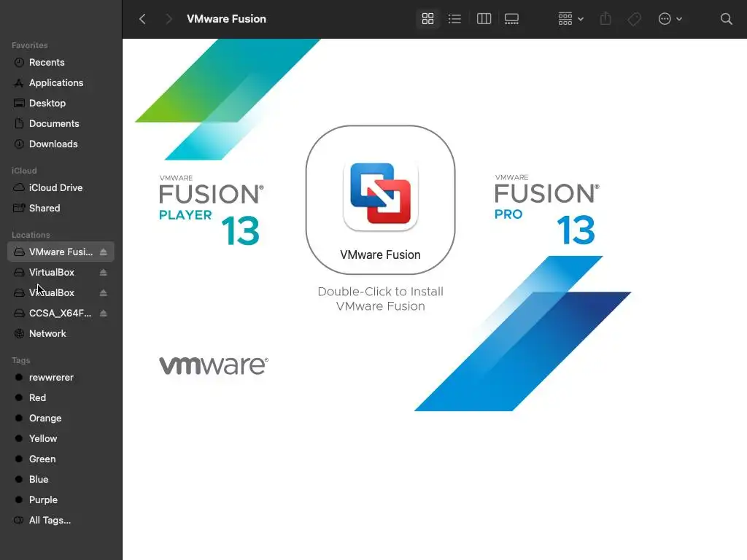Select VMware Fusi... volume in Locations

pyautogui.click(x=61, y=252)
